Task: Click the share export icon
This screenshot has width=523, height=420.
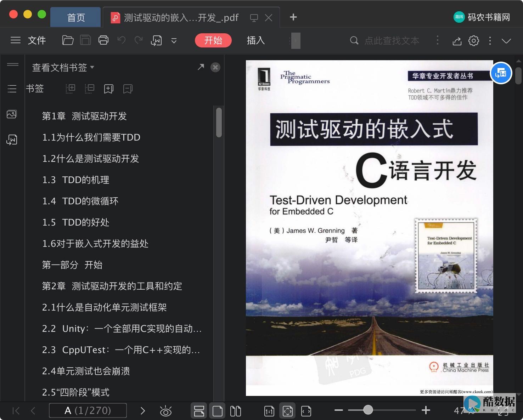Action: tap(457, 41)
